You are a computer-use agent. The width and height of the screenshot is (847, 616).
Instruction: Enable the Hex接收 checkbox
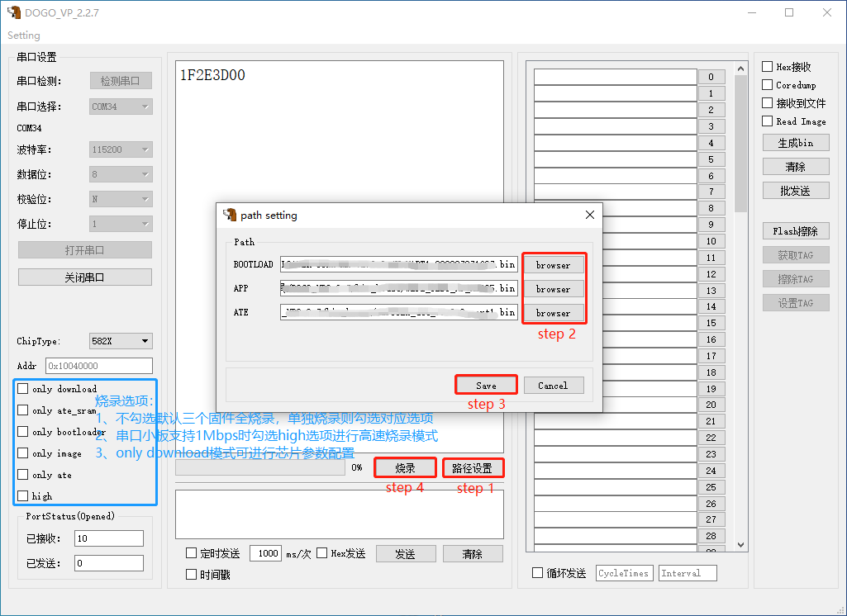(767, 66)
